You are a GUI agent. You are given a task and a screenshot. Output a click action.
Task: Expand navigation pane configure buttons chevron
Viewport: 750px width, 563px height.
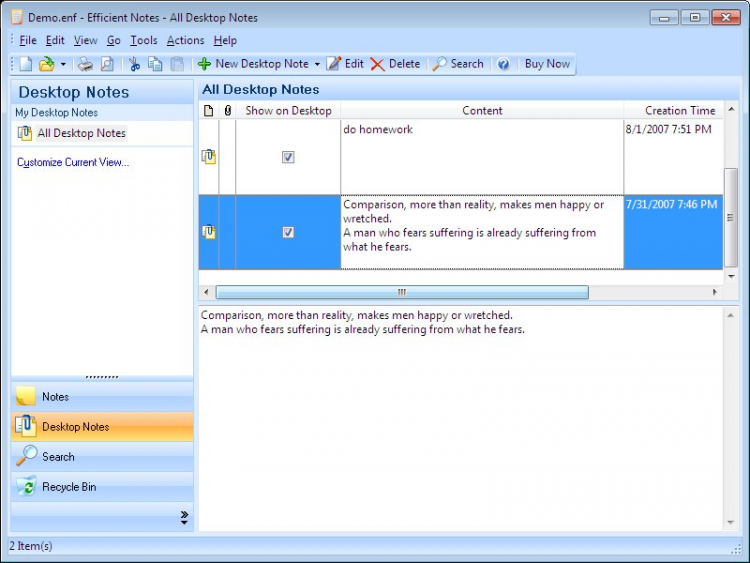(x=184, y=517)
